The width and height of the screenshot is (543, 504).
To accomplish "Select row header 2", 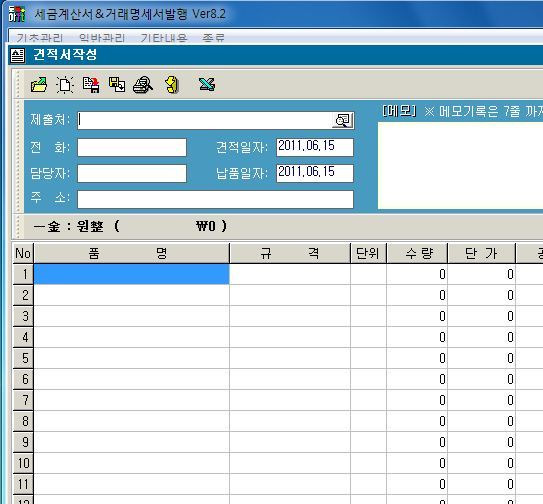I will (23, 295).
